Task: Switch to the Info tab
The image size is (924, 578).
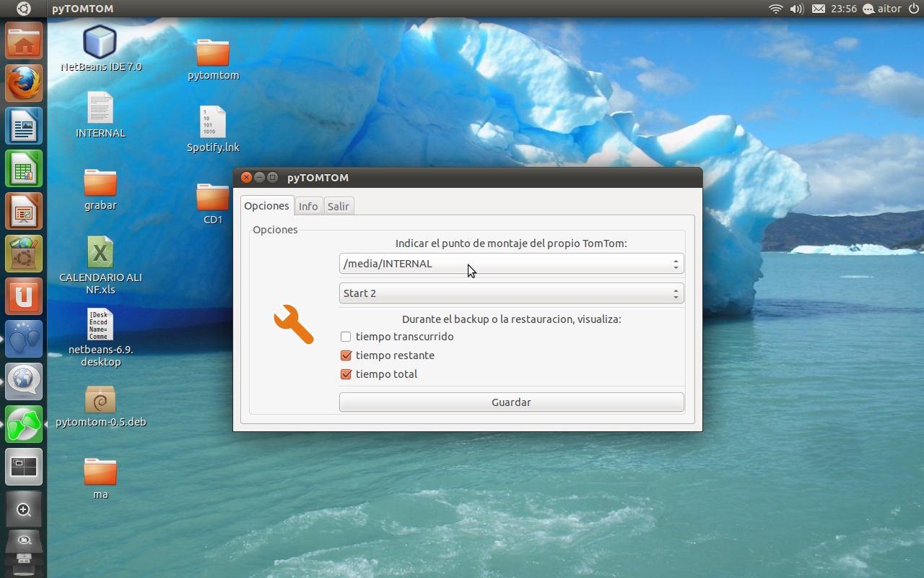Action: (308, 206)
